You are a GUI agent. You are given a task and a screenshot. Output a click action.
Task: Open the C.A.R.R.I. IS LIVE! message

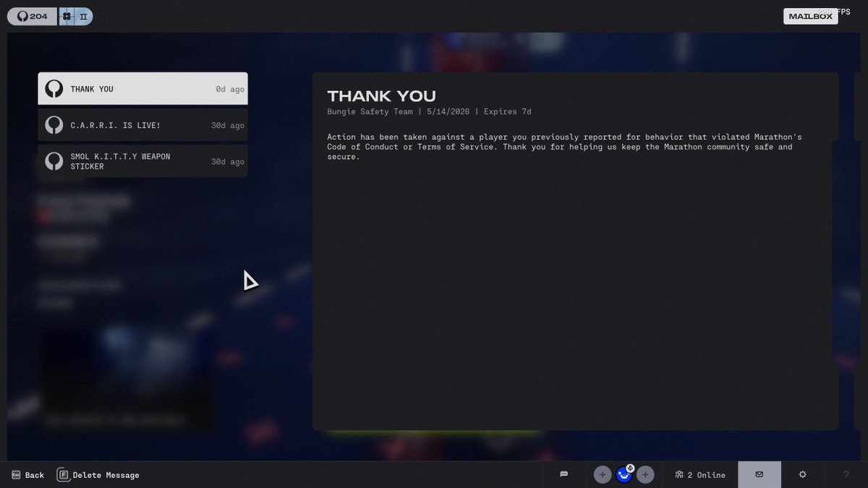tap(142, 125)
